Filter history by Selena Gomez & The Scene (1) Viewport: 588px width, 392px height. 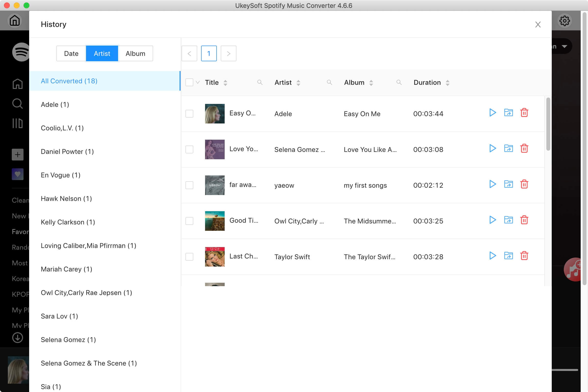(105, 363)
